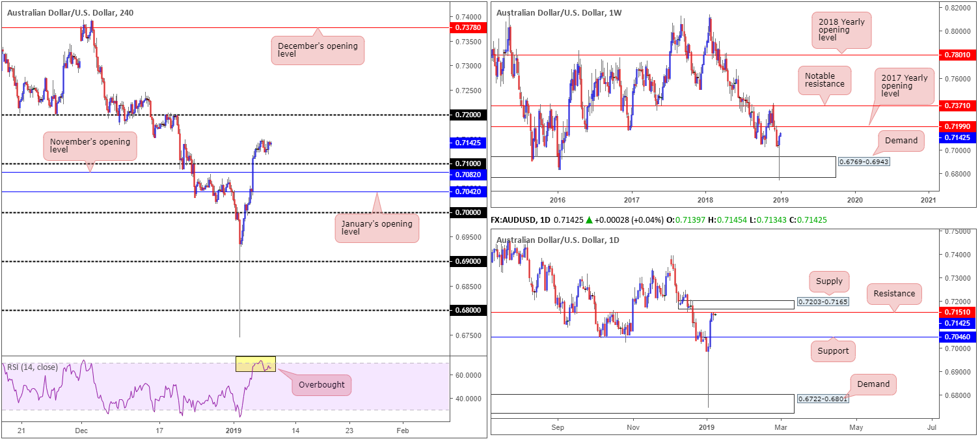Screen dimensions: 980x439
Task: Select the daily chart 'Supply' callout
Action: [x=829, y=281]
